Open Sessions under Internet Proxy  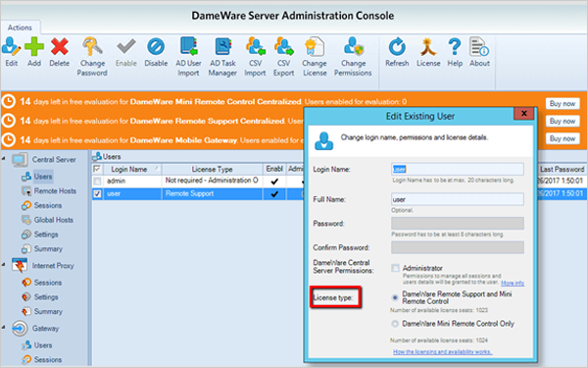point(41,283)
